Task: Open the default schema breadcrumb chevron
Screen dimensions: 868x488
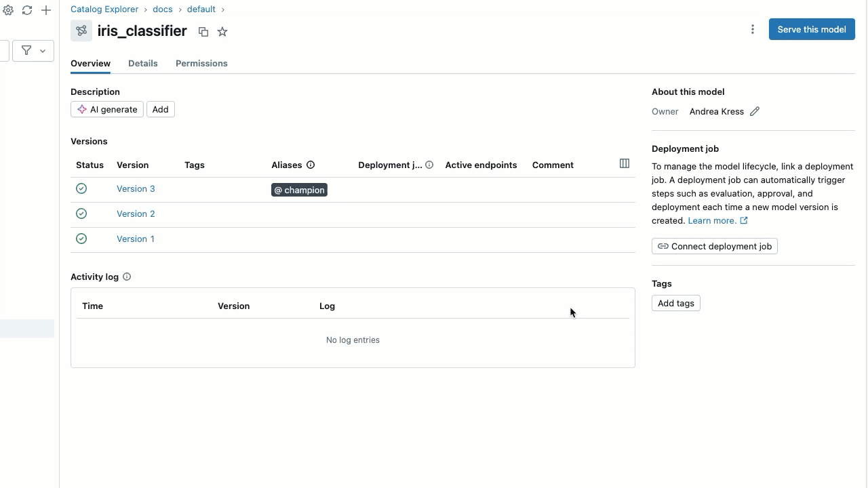Action: [223, 9]
